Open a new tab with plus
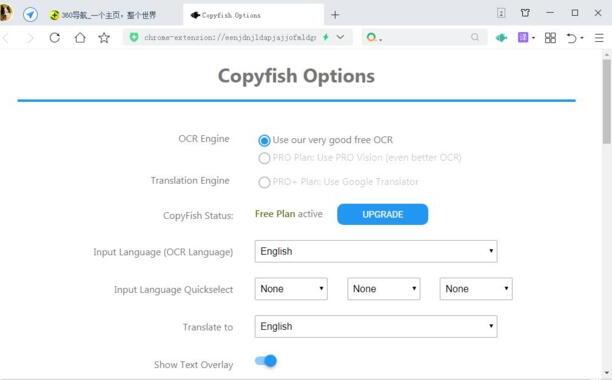 [x=335, y=15]
